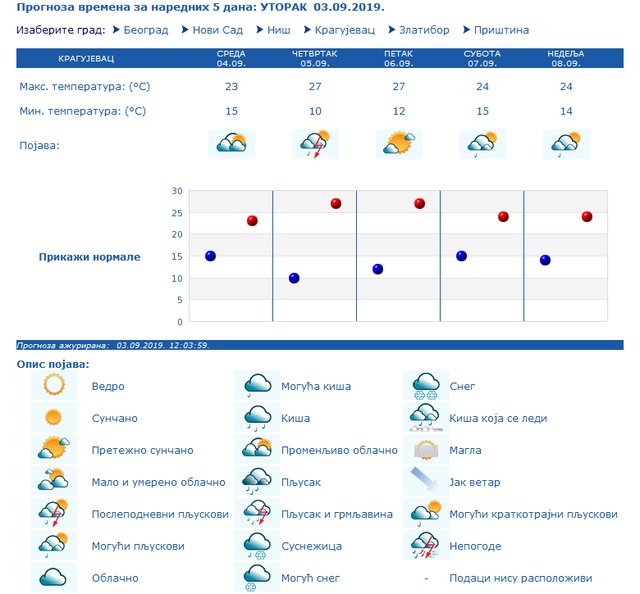
Task: Click the Снег snow legend icon
Action: (x=426, y=385)
